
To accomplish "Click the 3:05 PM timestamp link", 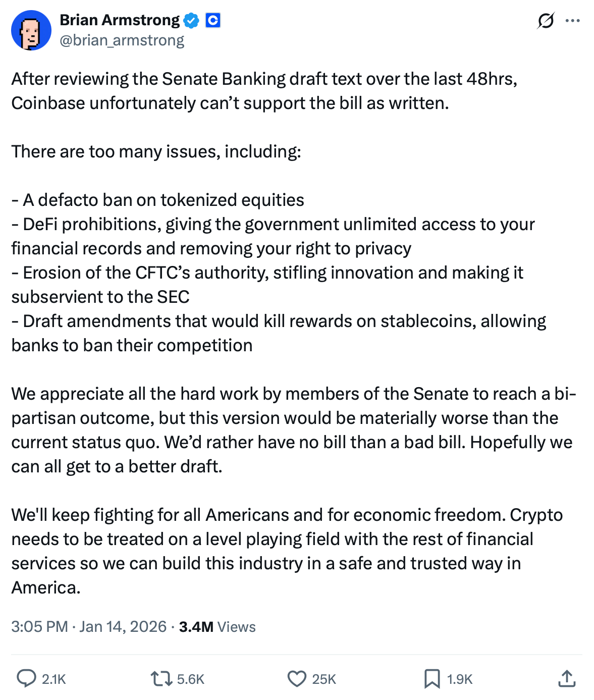I will pyautogui.click(x=39, y=626).
